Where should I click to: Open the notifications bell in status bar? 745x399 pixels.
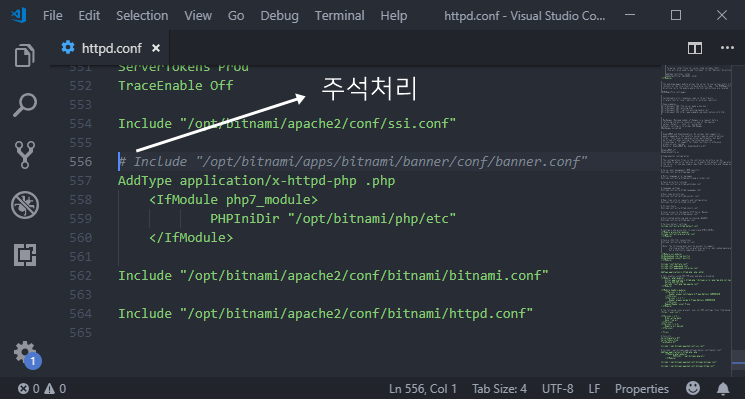(723, 389)
